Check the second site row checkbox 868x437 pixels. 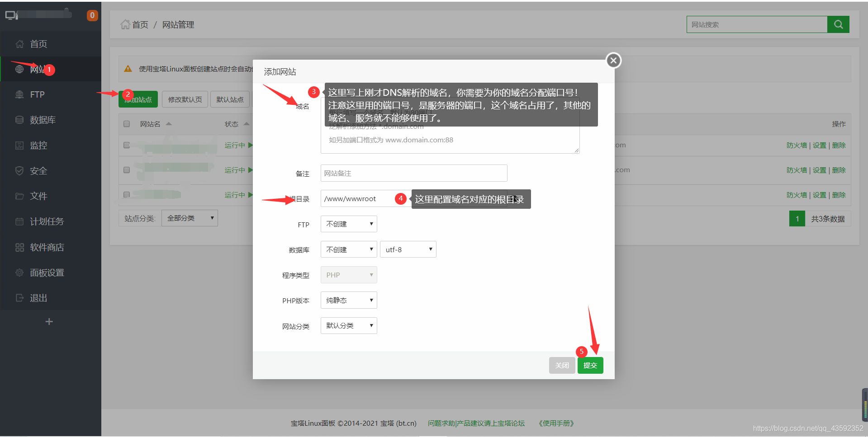[127, 170]
